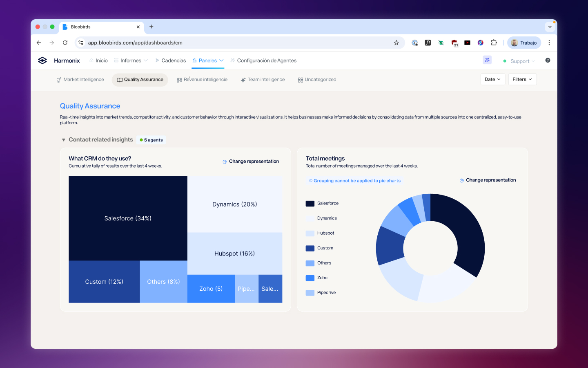Collapse Contact related insights section
This screenshot has height=368, width=588.
[x=64, y=140]
